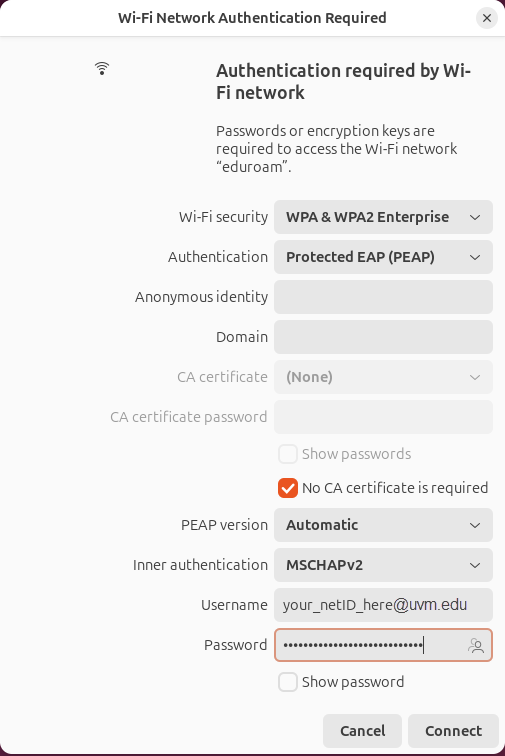This screenshot has height=756, width=505.
Task: Click the Username field with netID
Action: pyautogui.click(x=383, y=605)
